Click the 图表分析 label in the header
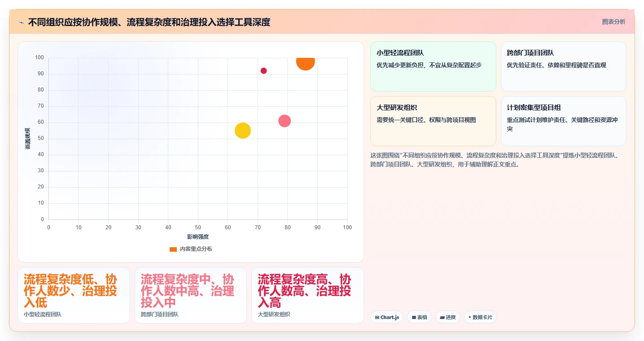 click(613, 22)
